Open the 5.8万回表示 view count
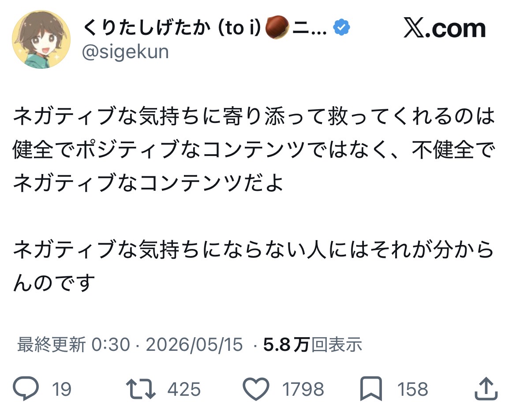Screen dimensions: 516x420 (x=313, y=345)
